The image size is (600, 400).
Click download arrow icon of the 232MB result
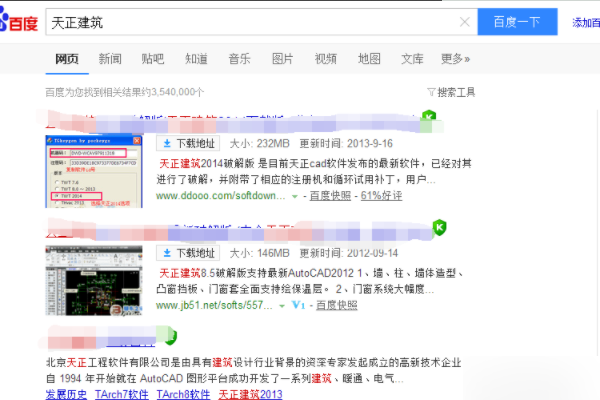167,144
